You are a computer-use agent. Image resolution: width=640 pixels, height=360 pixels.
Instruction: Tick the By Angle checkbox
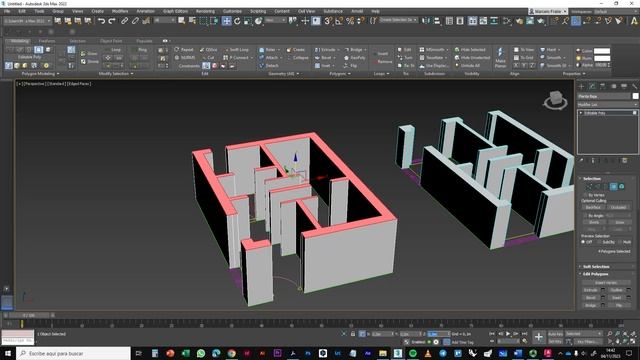(x=585, y=215)
